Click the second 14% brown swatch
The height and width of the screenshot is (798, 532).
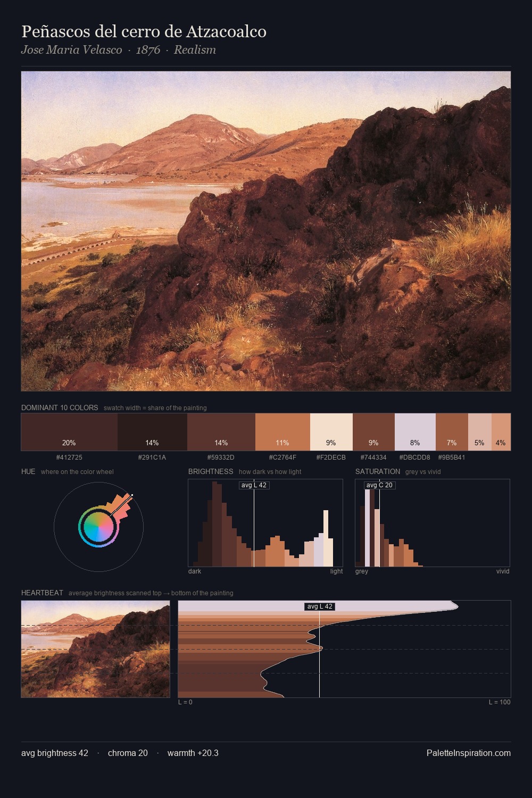[x=221, y=432]
